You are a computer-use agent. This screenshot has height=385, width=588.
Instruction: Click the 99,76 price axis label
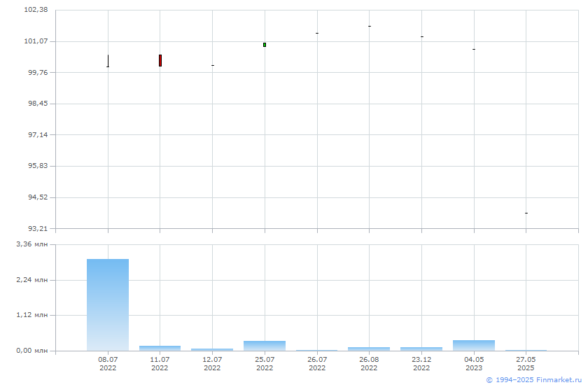click(x=38, y=72)
